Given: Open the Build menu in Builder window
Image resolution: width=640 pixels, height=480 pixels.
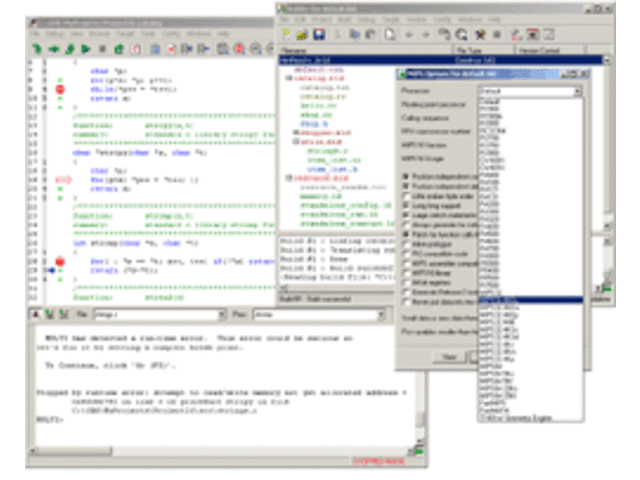Looking at the screenshot, I should pyautogui.click(x=343, y=19).
